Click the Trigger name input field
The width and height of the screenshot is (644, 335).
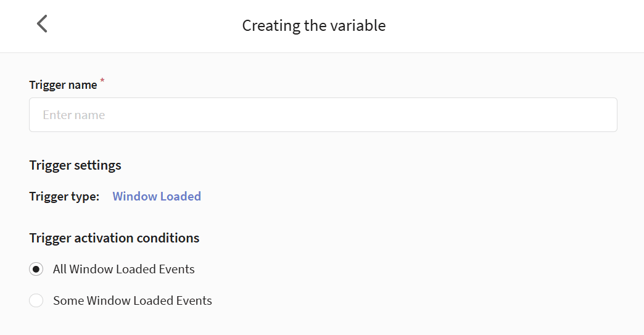coord(323,115)
